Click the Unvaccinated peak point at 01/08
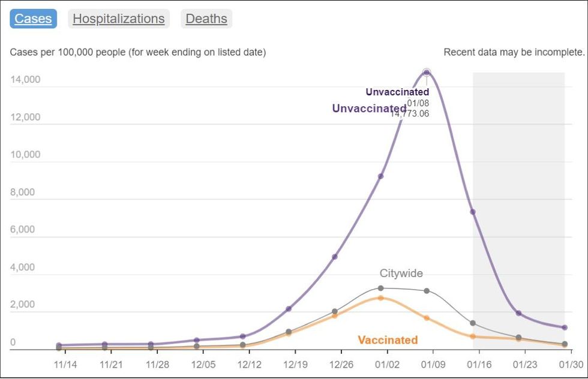The image size is (588, 379). pos(427,73)
